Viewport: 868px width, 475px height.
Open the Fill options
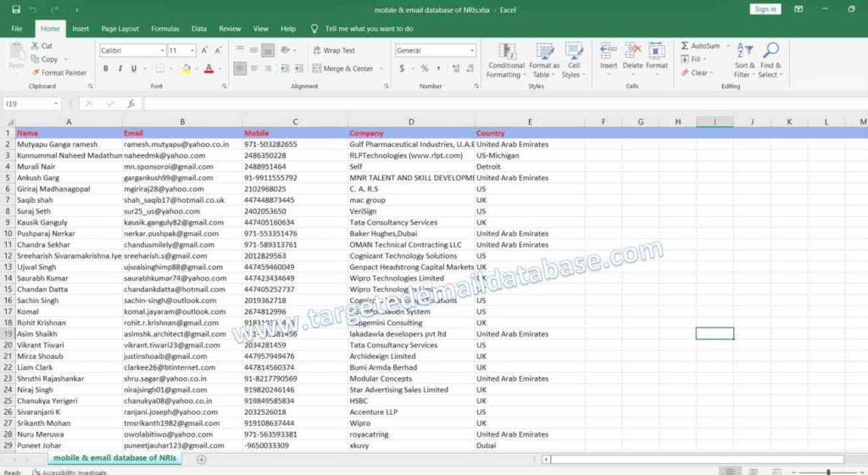click(692, 59)
